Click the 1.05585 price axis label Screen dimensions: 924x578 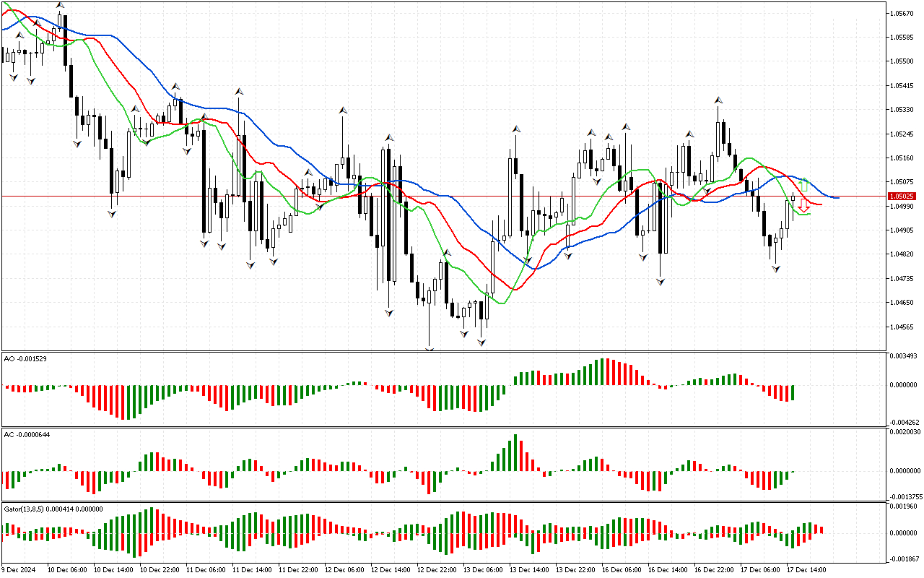[902, 37]
